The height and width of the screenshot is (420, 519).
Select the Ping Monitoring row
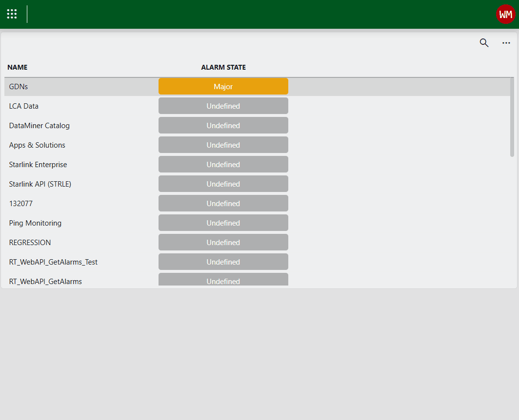click(x=35, y=223)
